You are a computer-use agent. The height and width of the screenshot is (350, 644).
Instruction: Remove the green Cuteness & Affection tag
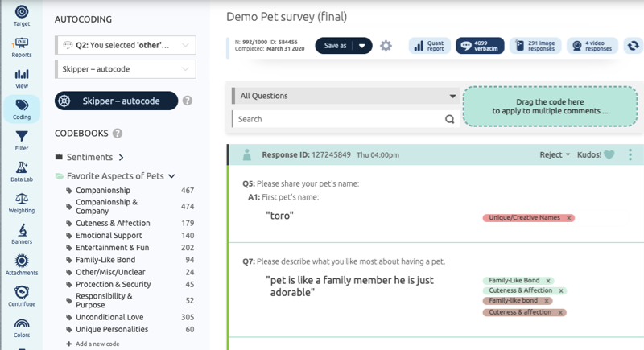(561, 290)
